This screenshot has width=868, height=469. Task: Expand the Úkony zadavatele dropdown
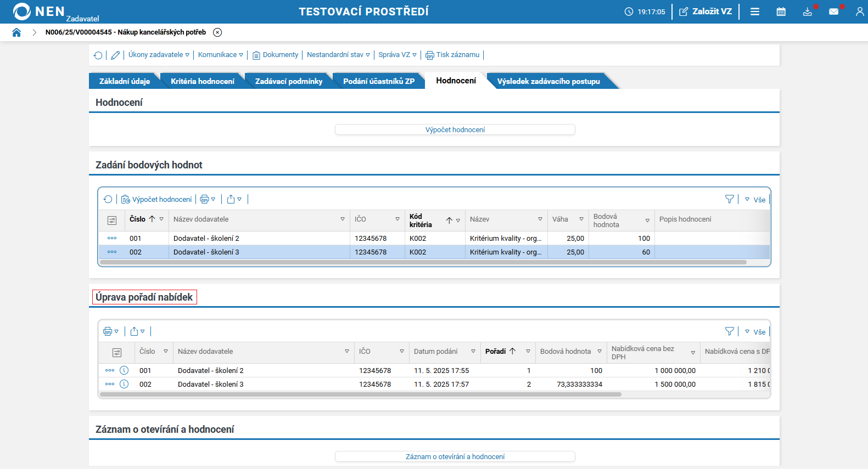pyautogui.click(x=159, y=55)
